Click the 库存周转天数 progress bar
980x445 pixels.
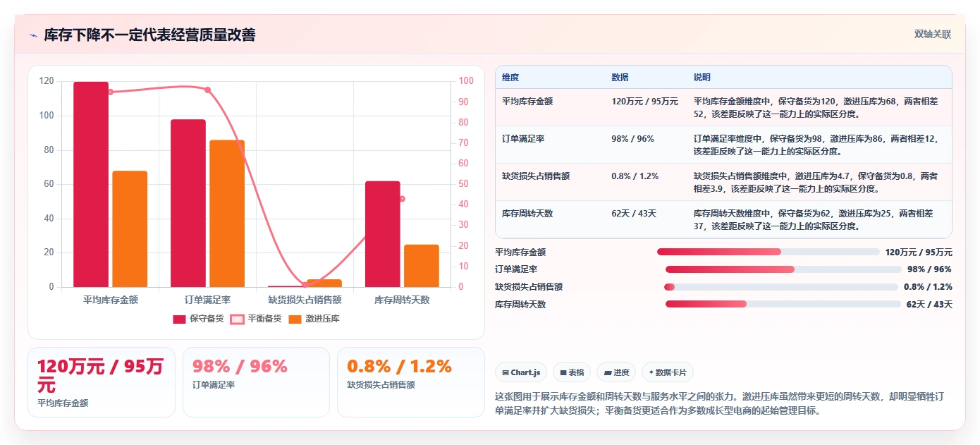[x=783, y=304]
